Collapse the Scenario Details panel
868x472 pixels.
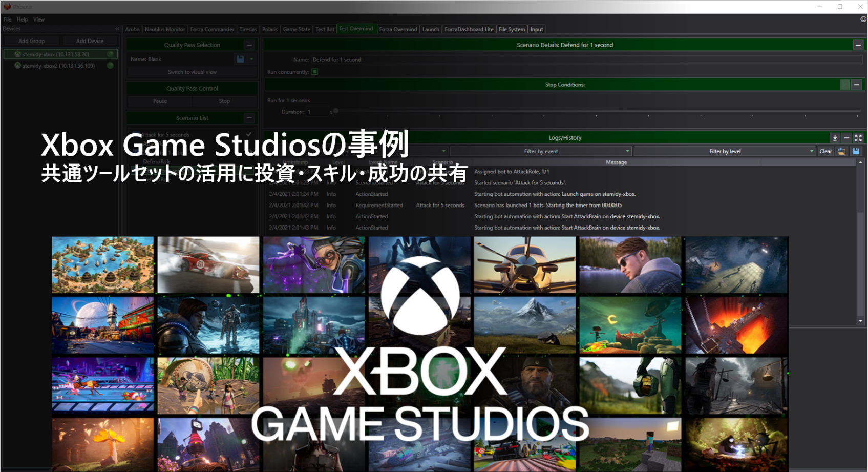pyautogui.click(x=858, y=45)
